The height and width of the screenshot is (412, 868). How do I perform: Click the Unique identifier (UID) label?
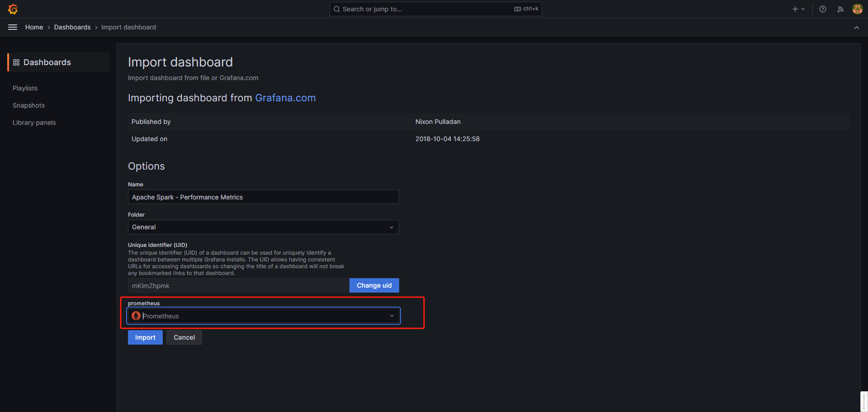(x=157, y=245)
